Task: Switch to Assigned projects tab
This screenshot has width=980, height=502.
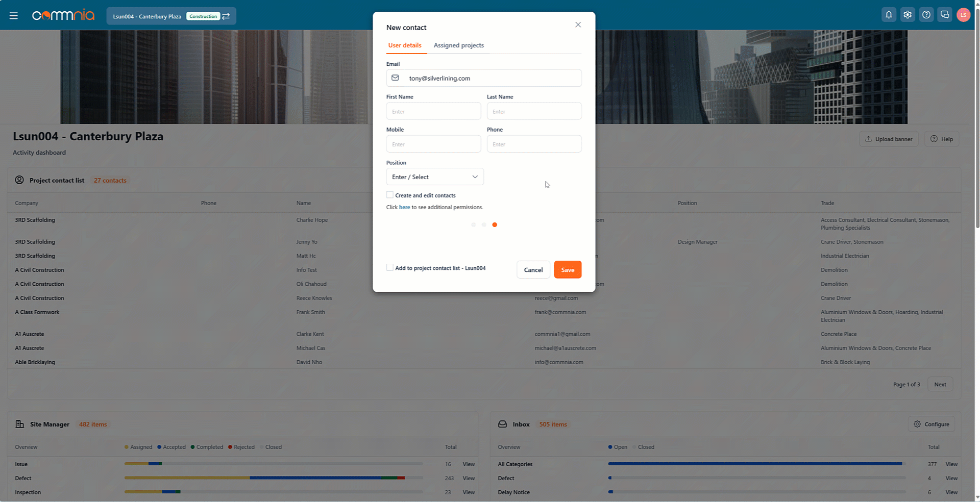Action: (x=458, y=45)
